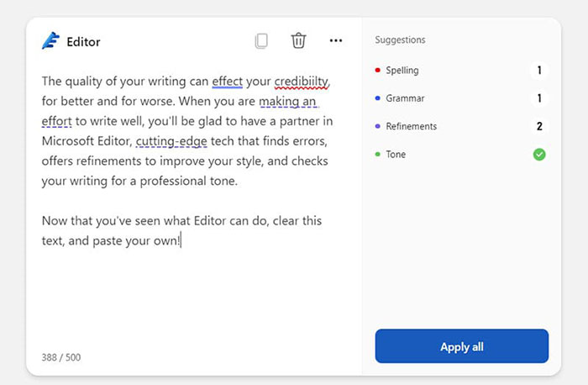This screenshot has width=588, height=385.
Task: Click the red Spelling dot indicator
Action: [378, 71]
